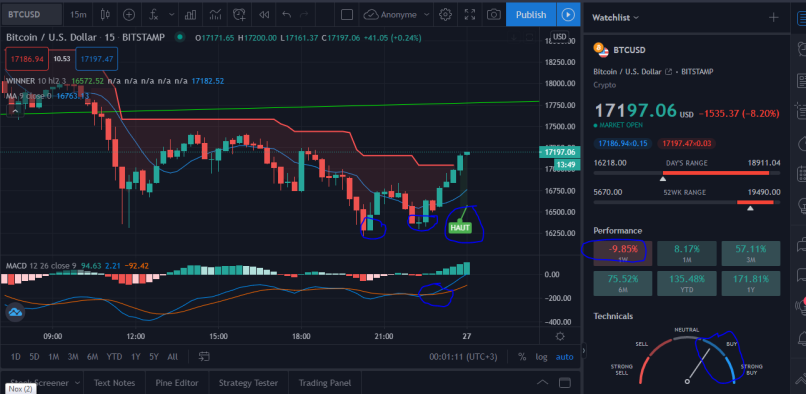Image resolution: width=806 pixels, height=394 pixels.
Task: Open the Strategy Tester tab
Action: click(x=248, y=383)
